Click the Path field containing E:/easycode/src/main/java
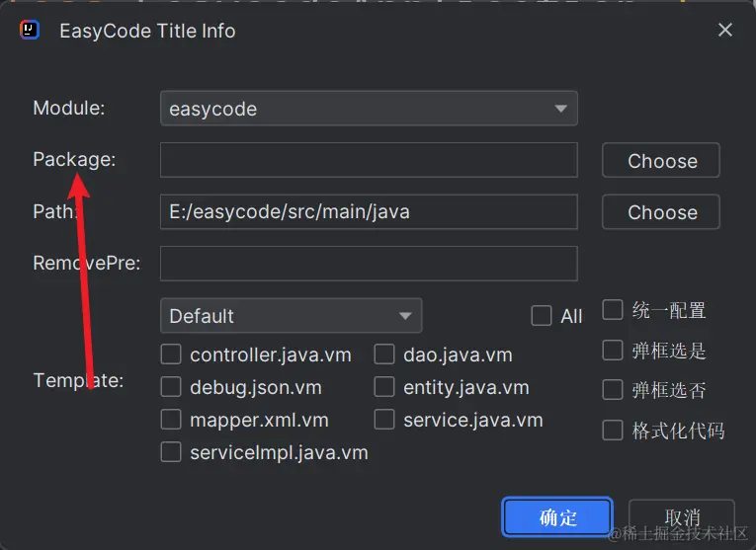The height and width of the screenshot is (550, 756). pos(369,212)
